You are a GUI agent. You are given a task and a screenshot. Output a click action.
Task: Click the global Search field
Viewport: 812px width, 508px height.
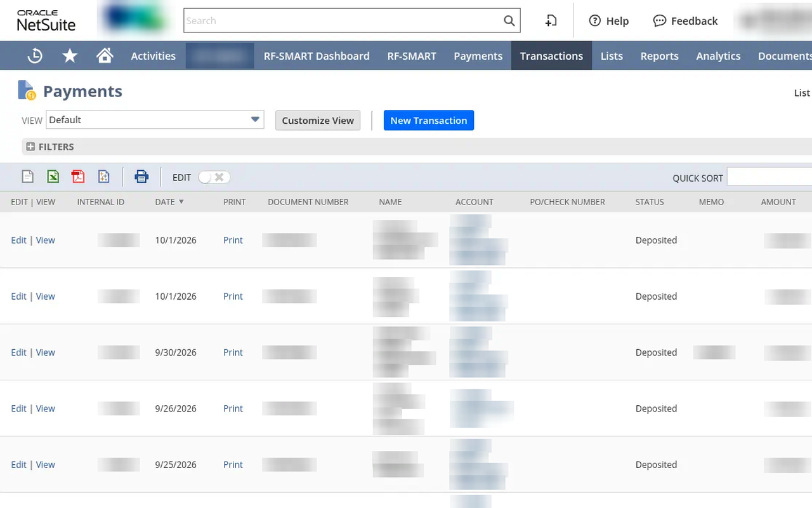click(x=343, y=21)
